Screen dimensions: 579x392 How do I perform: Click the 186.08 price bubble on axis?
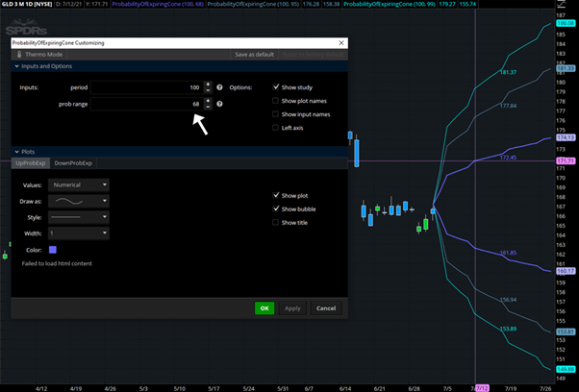[566, 23]
